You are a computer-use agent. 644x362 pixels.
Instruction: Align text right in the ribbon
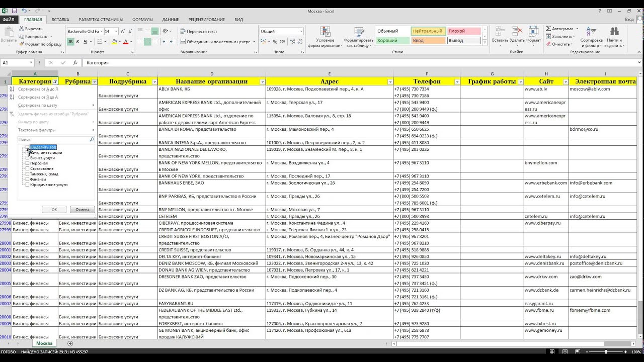click(x=155, y=41)
